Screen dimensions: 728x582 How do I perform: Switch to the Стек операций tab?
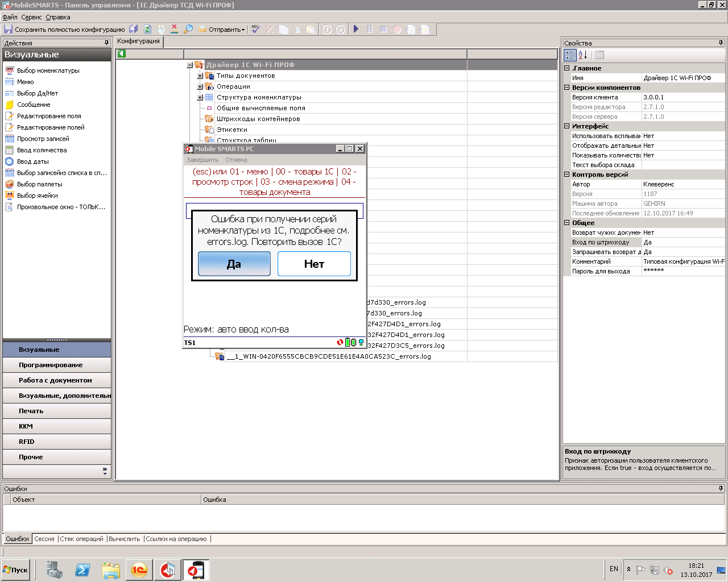pyautogui.click(x=82, y=539)
